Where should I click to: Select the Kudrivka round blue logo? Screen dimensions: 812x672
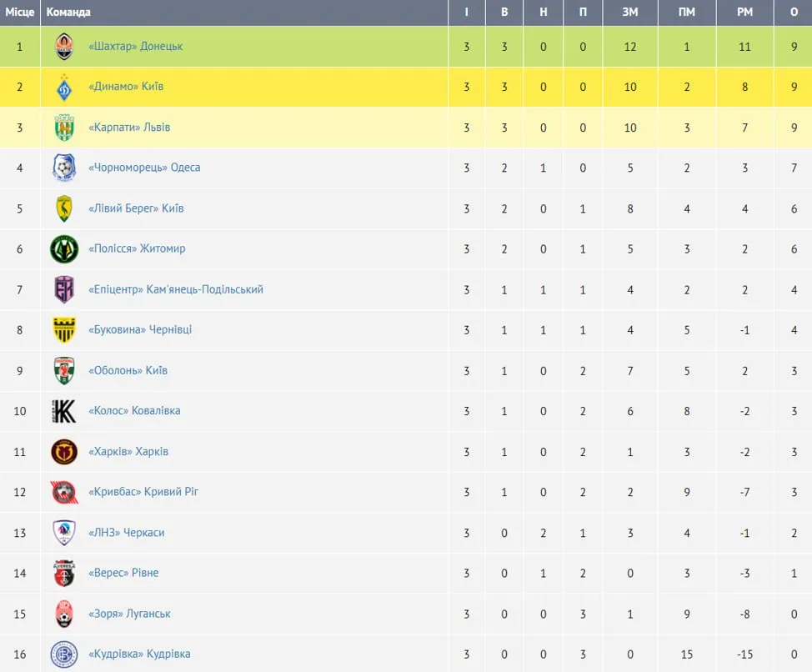click(64, 654)
